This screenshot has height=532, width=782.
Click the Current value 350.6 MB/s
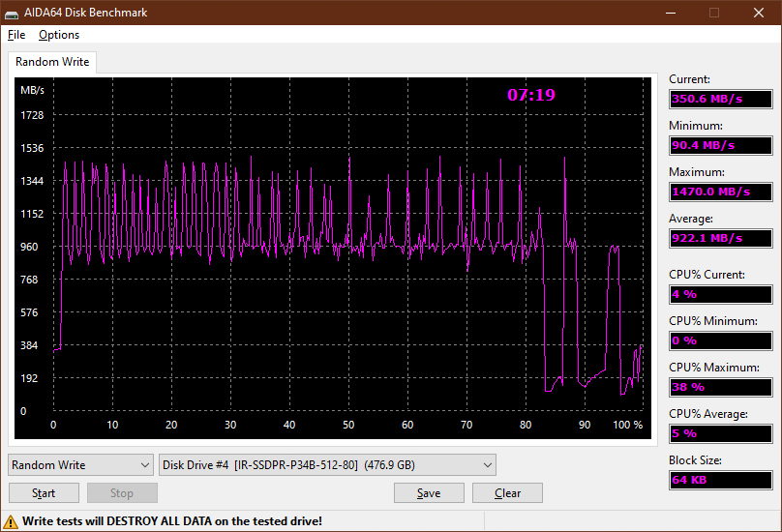coord(721,99)
